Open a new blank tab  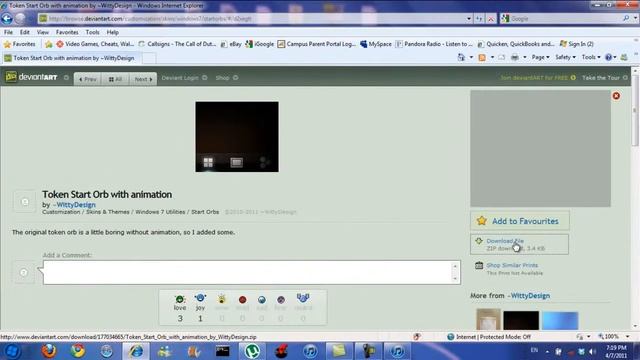coord(149,58)
